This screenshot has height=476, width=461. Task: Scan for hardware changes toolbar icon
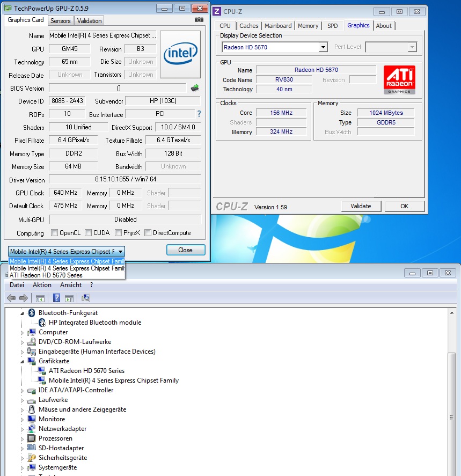click(86, 298)
